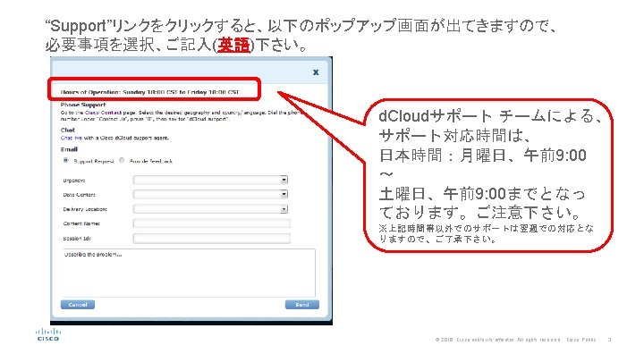
Task: Close the support popup with the X
Action: pos(316,72)
